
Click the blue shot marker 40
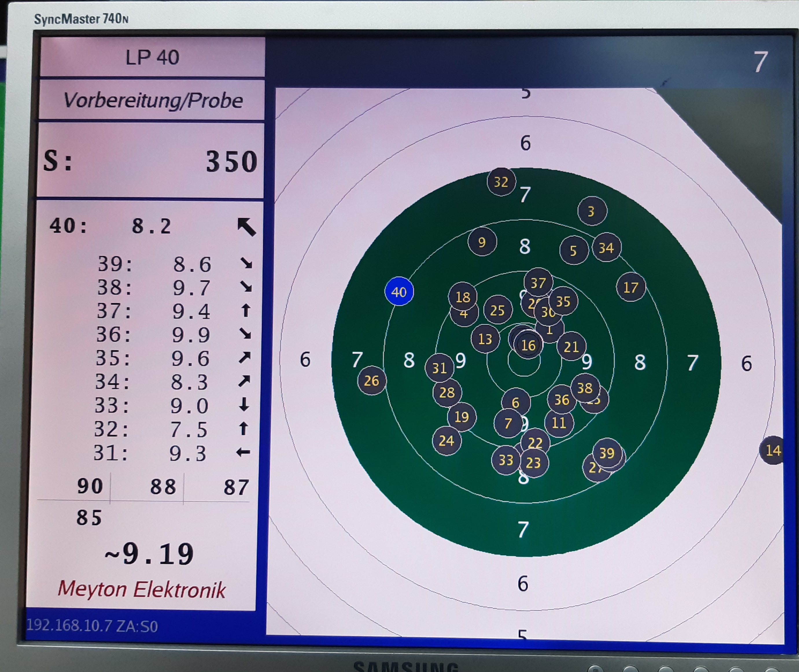[x=399, y=292]
